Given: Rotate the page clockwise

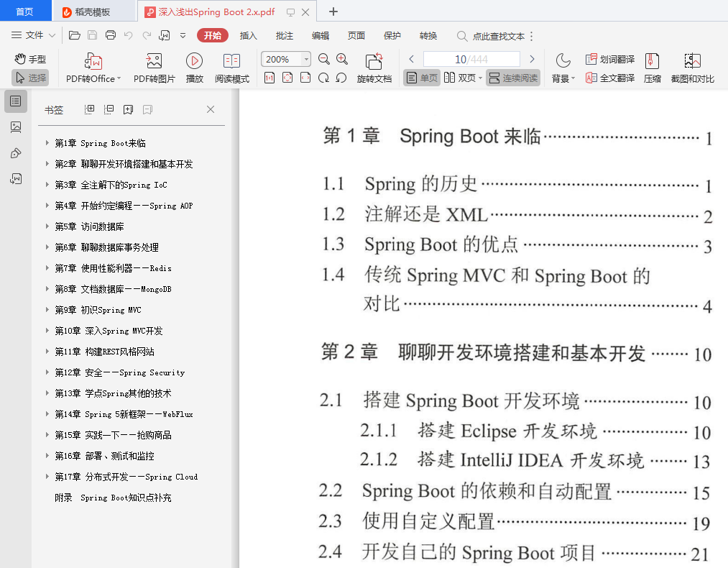Looking at the screenshot, I should [323, 78].
